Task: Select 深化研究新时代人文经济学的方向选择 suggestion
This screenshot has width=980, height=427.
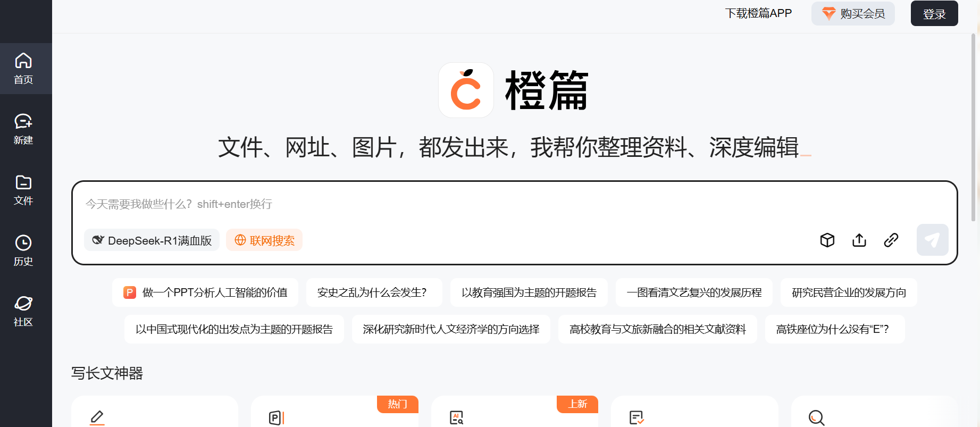Action: point(451,329)
